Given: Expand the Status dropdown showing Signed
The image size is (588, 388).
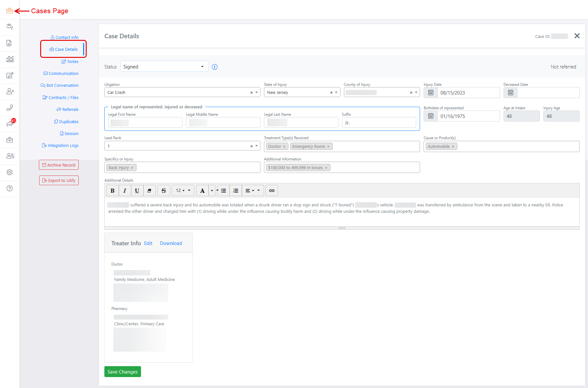Looking at the screenshot, I should coord(164,67).
